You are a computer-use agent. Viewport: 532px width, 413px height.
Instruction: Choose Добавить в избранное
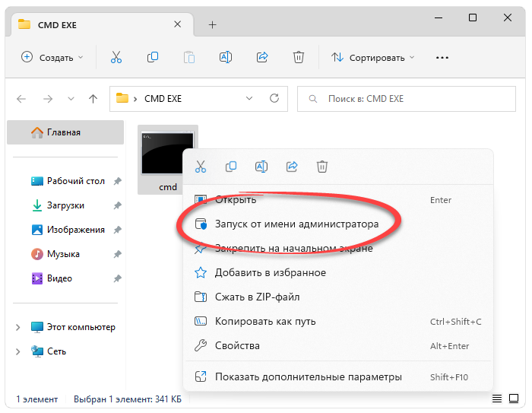(338, 273)
